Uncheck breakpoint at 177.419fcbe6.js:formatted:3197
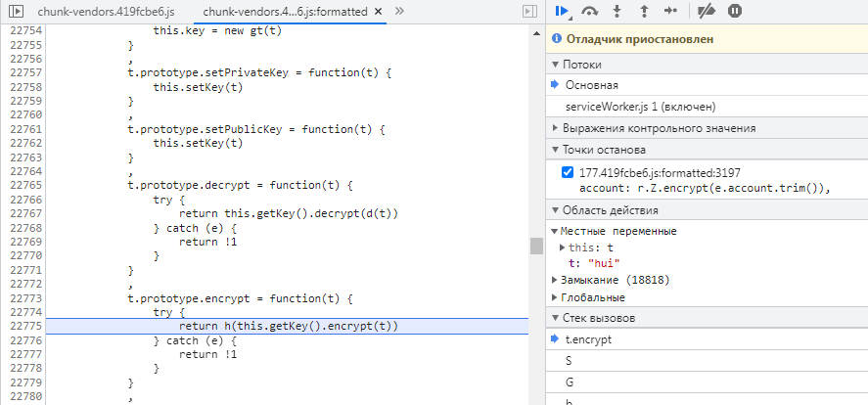 coord(568,172)
